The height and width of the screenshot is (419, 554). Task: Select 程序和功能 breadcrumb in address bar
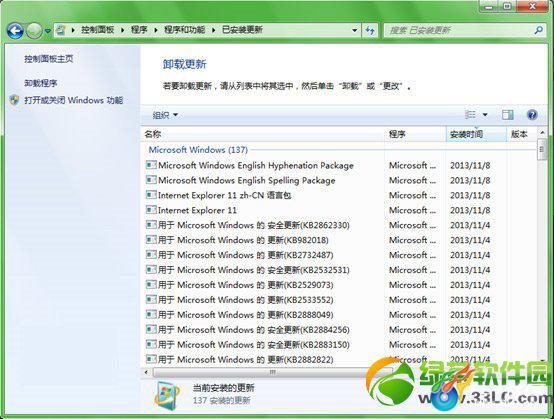tap(184, 30)
